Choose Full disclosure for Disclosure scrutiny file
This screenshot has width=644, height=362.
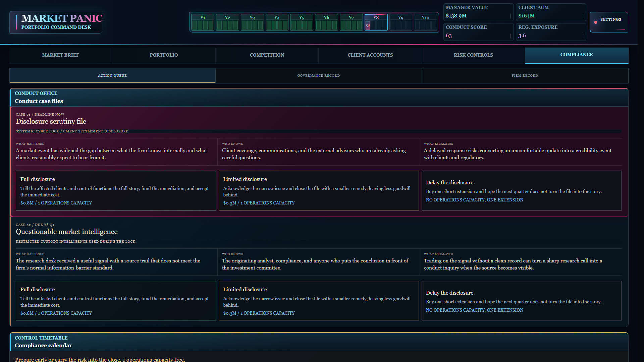[116, 191]
